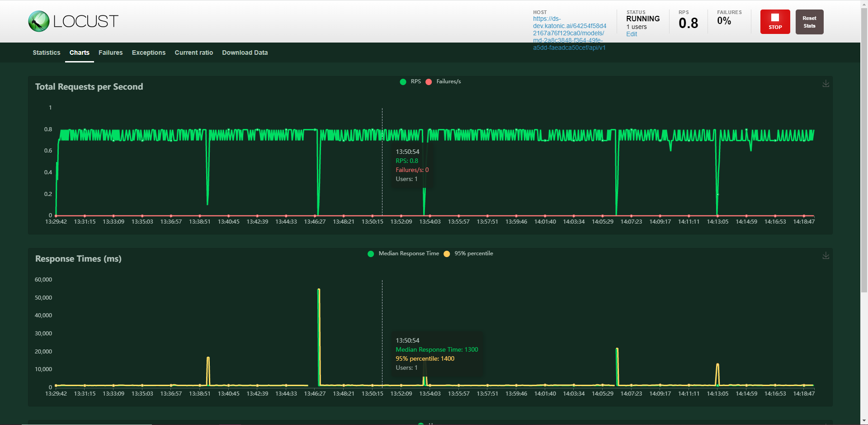868x425 pixels.
Task: Toggle the RPS series legend
Action: click(x=410, y=81)
